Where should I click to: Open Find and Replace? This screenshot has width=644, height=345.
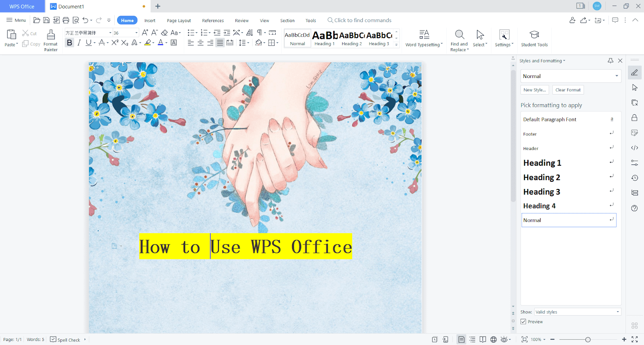459,40
